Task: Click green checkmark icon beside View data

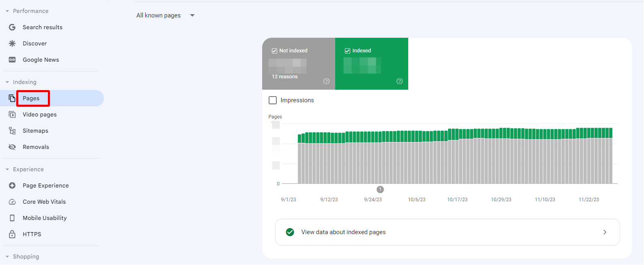Action: tap(290, 232)
